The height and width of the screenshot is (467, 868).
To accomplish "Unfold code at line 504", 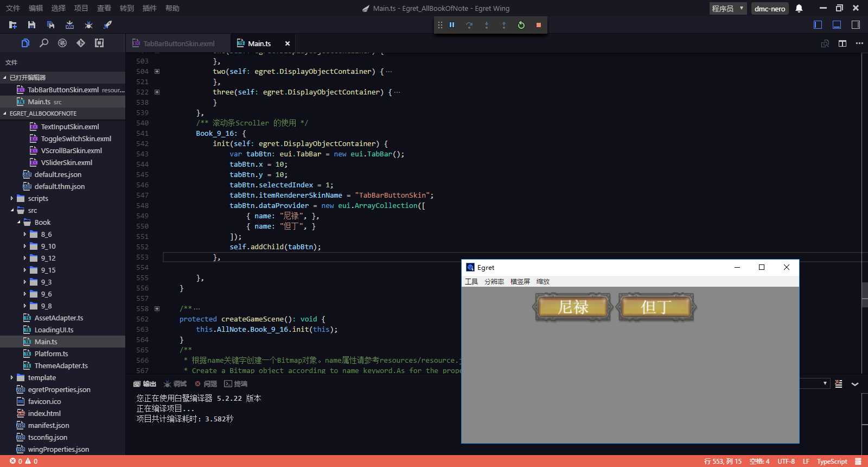I will click(x=157, y=72).
